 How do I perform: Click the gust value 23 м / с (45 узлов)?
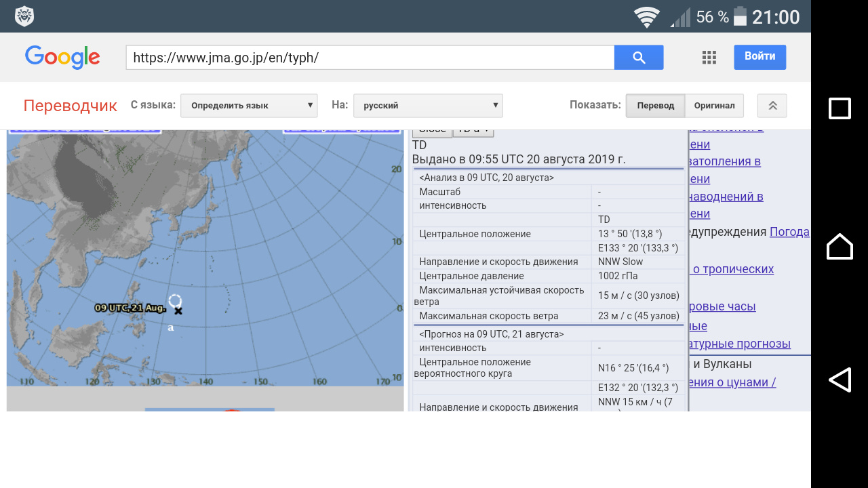point(639,316)
